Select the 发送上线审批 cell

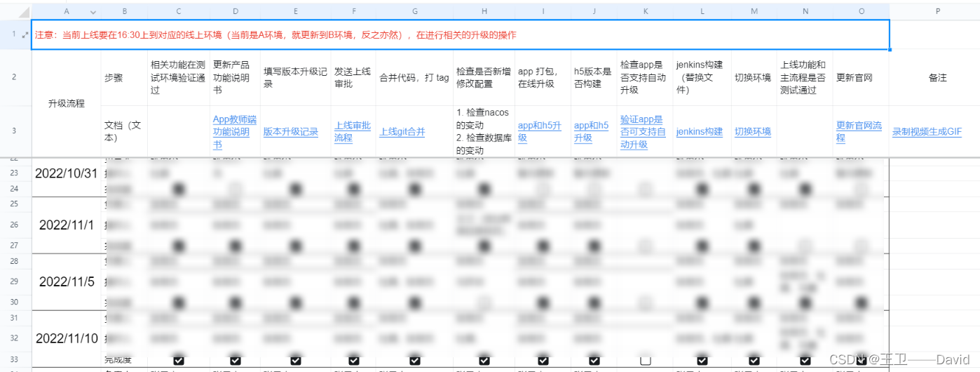click(354, 78)
